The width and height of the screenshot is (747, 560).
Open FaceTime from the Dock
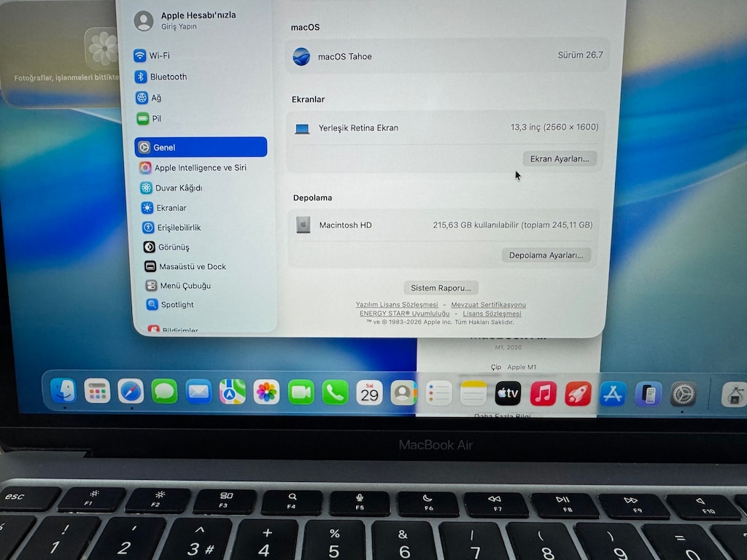301,392
